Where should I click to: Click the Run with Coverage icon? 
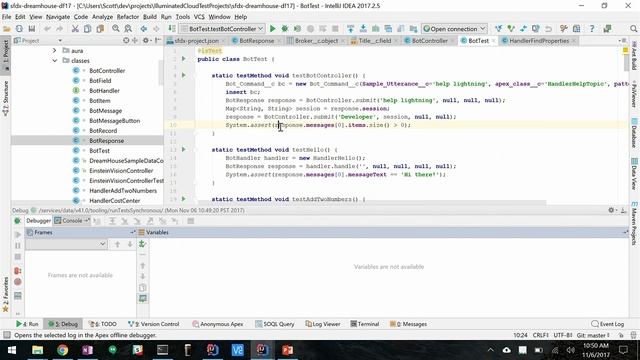coord(298,29)
